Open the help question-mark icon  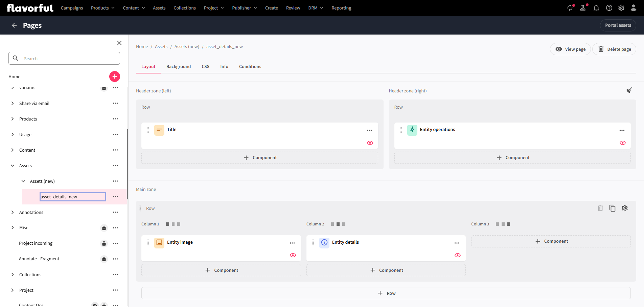(609, 8)
